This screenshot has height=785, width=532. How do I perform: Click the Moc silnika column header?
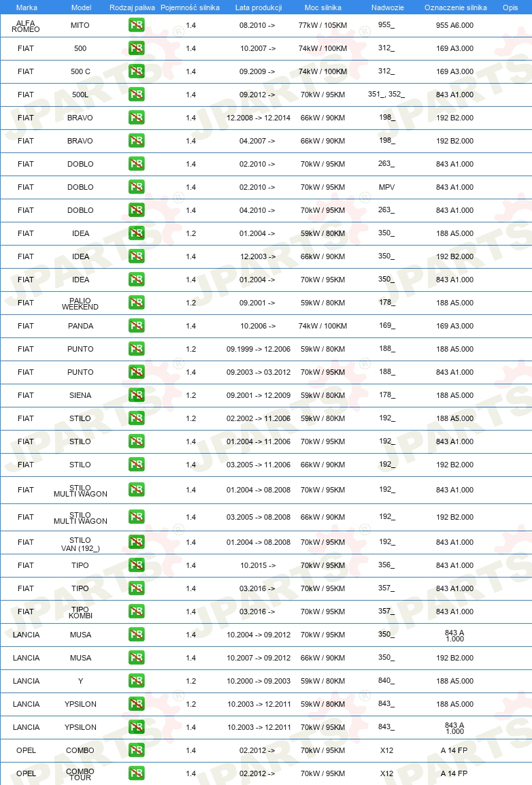pyautogui.click(x=322, y=7)
